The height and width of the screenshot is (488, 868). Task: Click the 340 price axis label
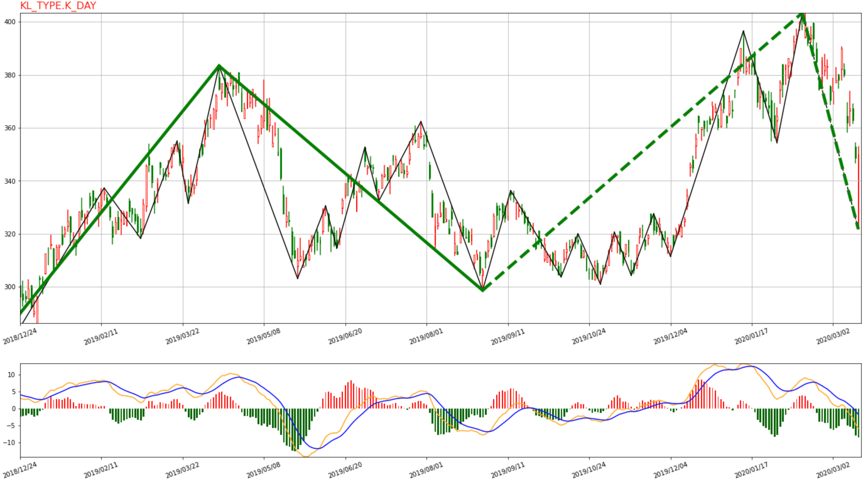click(x=10, y=181)
